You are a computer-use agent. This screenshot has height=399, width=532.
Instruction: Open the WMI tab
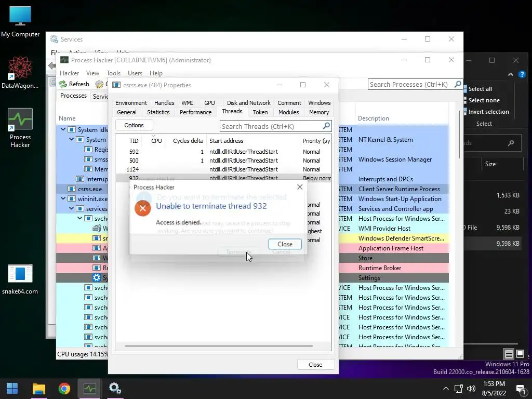click(x=187, y=103)
